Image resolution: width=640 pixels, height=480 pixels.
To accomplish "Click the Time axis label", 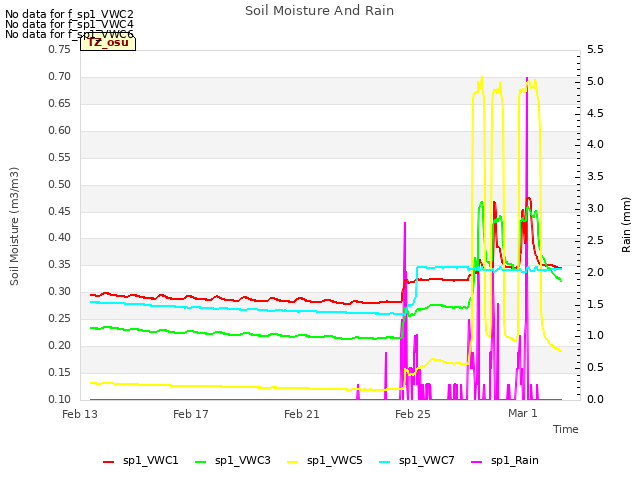I will click(566, 429).
